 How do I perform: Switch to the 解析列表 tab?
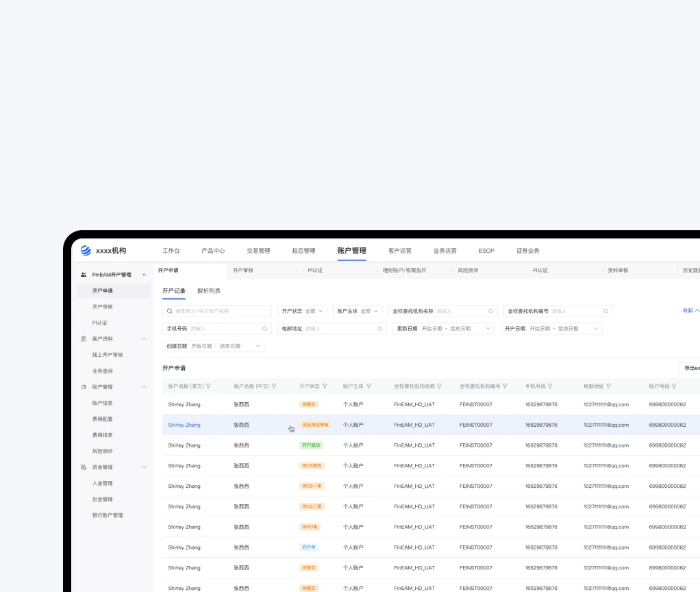coord(209,291)
